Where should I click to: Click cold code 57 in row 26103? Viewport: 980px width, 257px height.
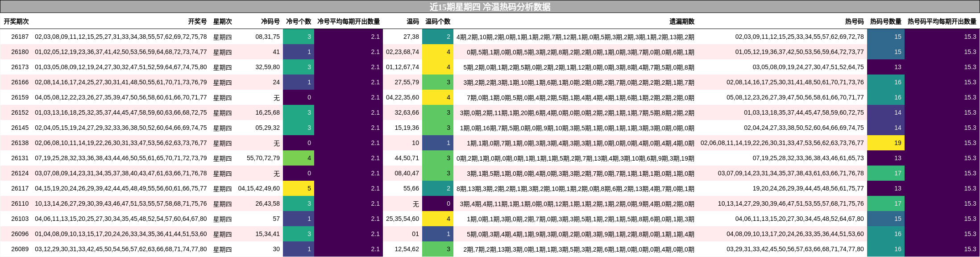pos(276,219)
